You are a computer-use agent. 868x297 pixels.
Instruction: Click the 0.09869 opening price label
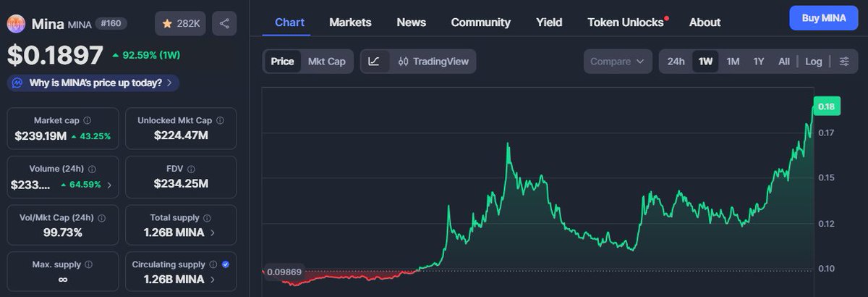coord(283,272)
